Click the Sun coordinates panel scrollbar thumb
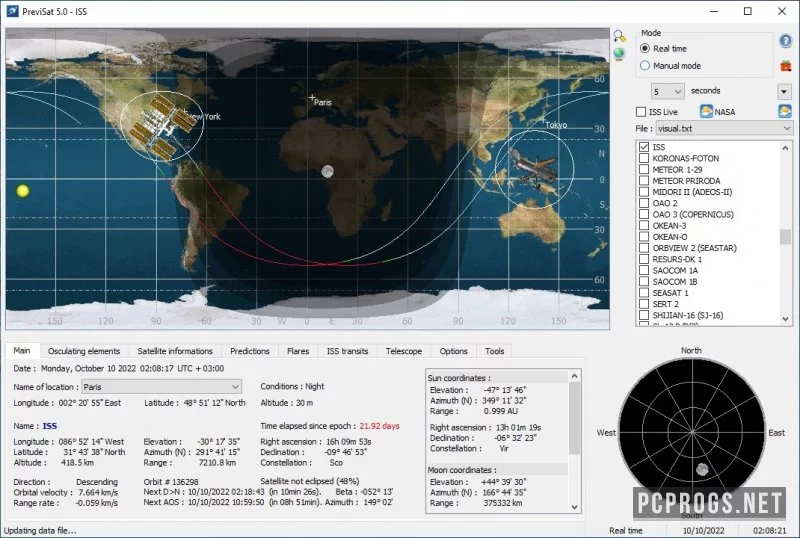 574,418
